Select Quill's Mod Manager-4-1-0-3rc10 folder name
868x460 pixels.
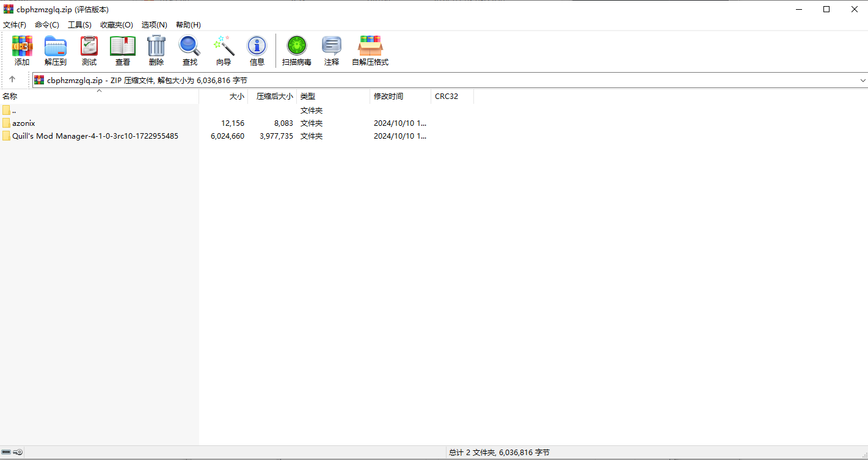point(95,136)
